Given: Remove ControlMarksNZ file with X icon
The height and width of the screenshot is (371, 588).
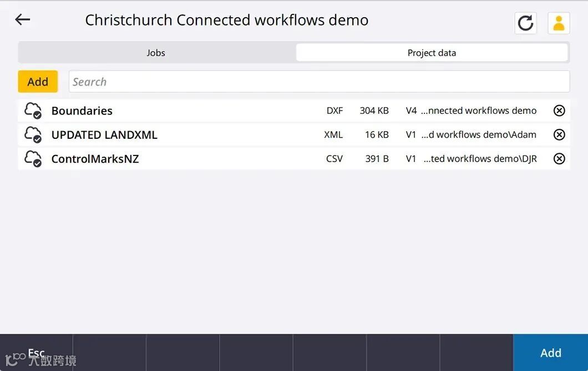Looking at the screenshot, I should coord(559,159).
